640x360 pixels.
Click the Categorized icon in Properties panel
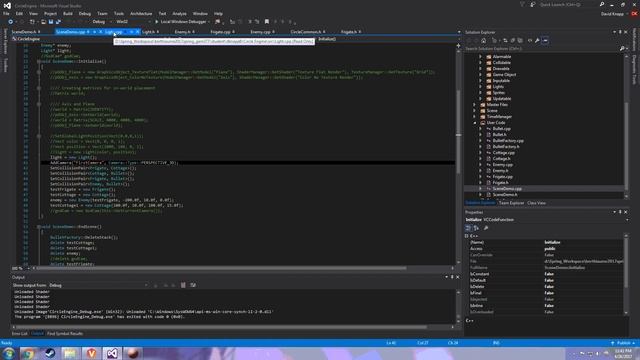468,228
